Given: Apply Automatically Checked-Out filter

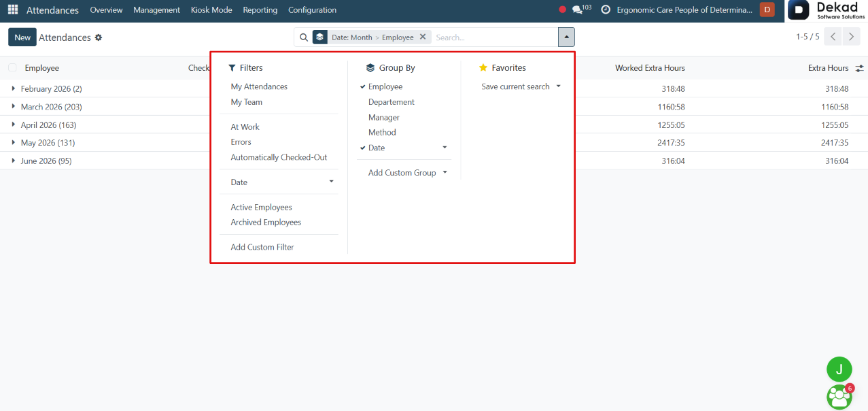Looking at the screenshot, I should point(279,157).
